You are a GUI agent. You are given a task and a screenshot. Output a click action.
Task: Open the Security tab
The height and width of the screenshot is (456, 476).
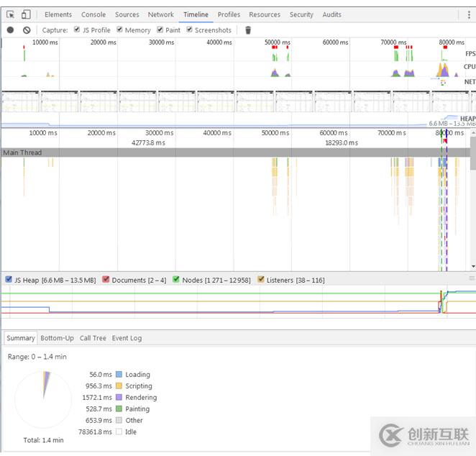point(301,14)
